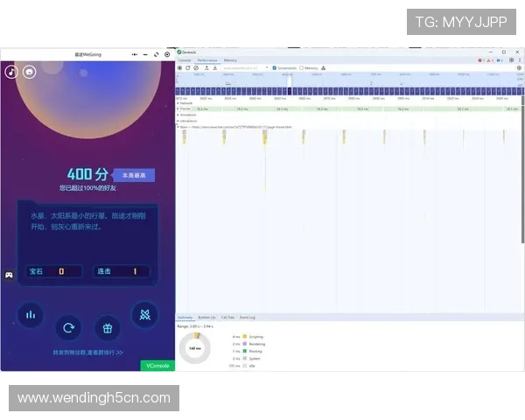This screenshot has height=420, width=525.
Task: Switch to the Console tab
Action: click(185, 60)
